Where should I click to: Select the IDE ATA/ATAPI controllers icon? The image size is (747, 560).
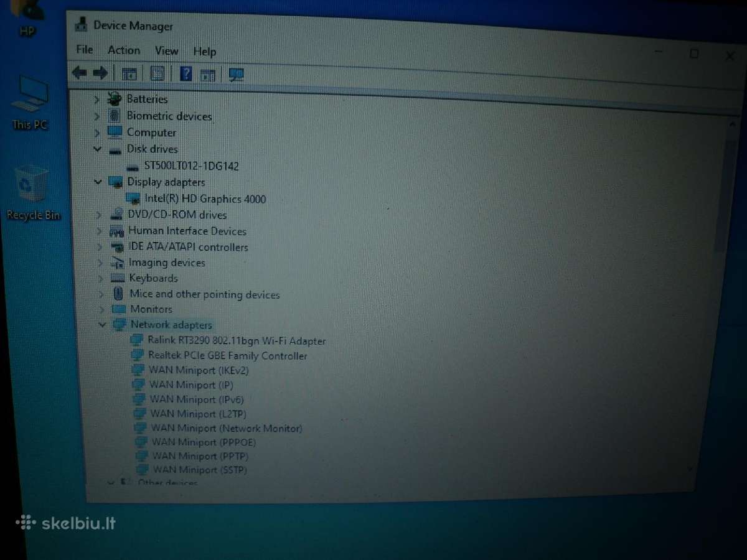point(117,247)
